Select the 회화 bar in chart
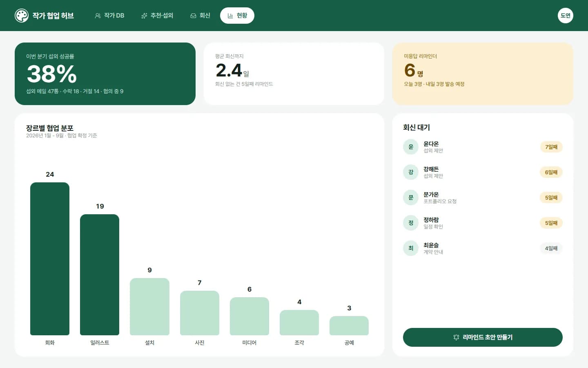The width and height of the screenshot is (588, 368). point(50,259)
